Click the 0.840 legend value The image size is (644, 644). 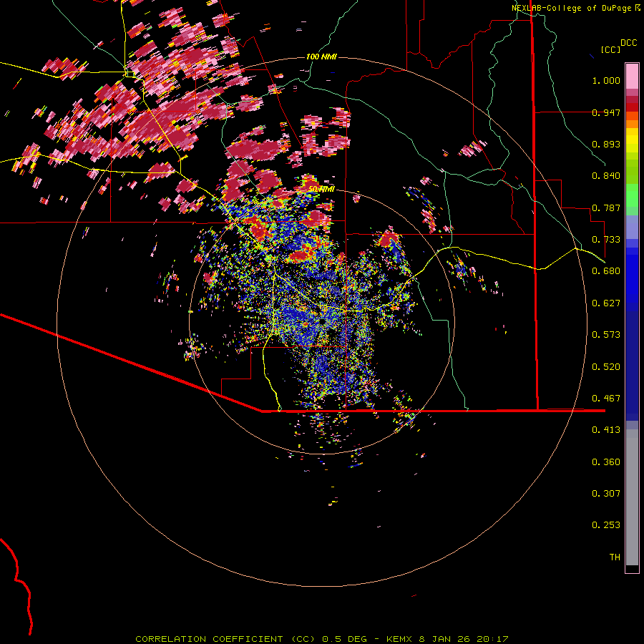click(x=606, y=176)
